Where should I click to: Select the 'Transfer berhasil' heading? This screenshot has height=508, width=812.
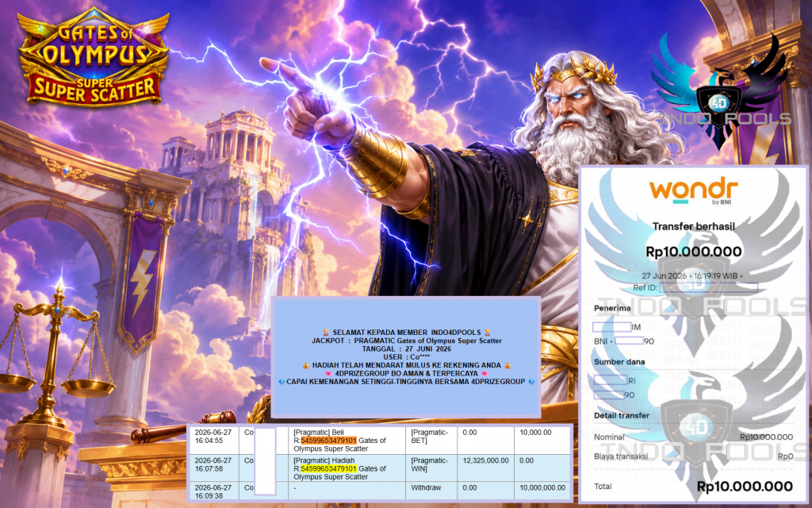tap(693, 226)
